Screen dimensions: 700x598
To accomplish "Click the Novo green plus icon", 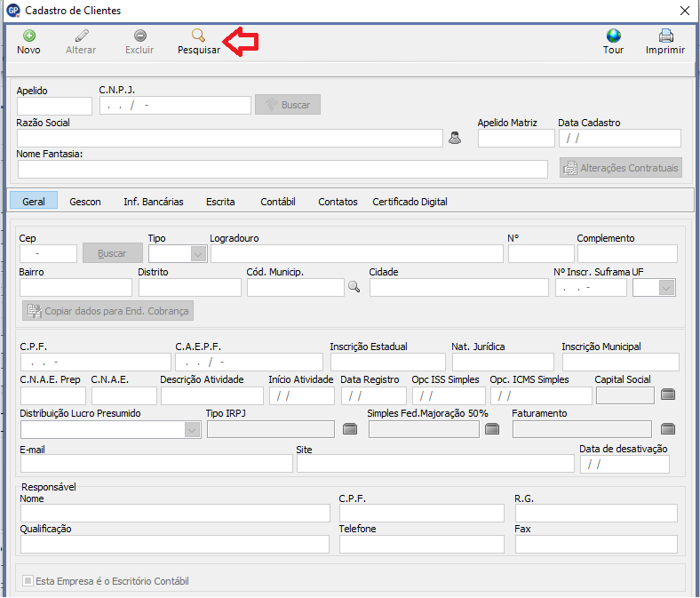I will click(x=28, y=36).
